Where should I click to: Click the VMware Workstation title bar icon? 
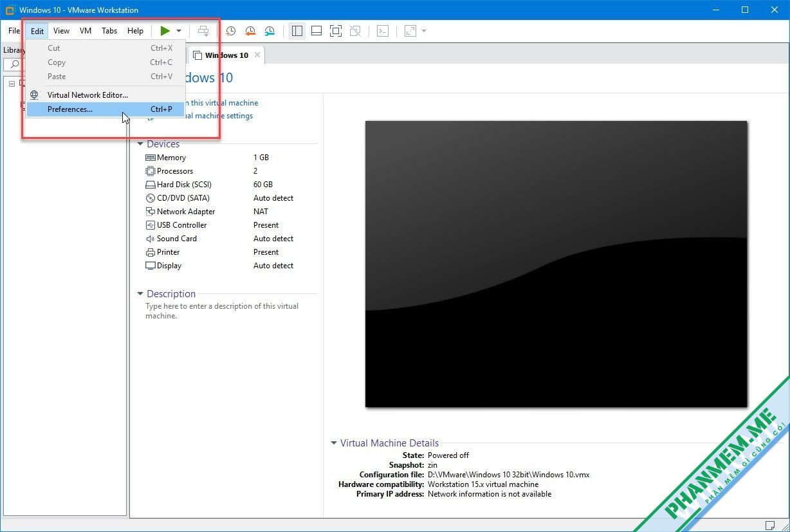pyautogui.click(x=10, y=10)
